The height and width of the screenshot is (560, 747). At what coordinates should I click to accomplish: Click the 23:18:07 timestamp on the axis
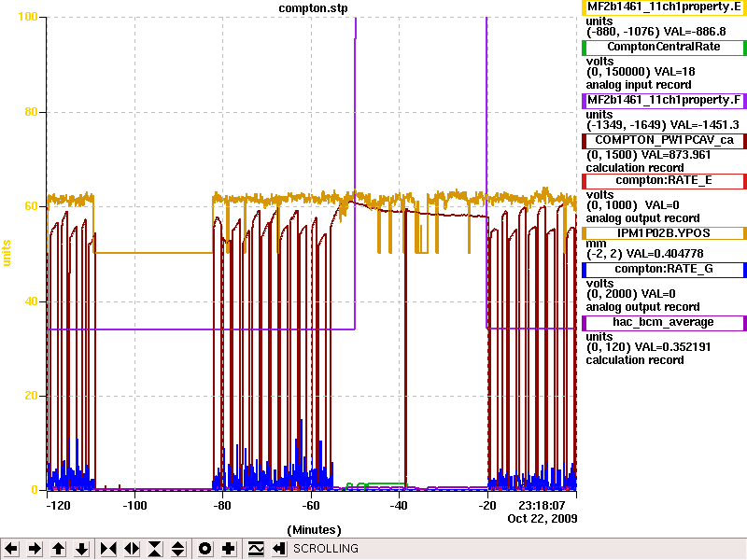point(542,505)
